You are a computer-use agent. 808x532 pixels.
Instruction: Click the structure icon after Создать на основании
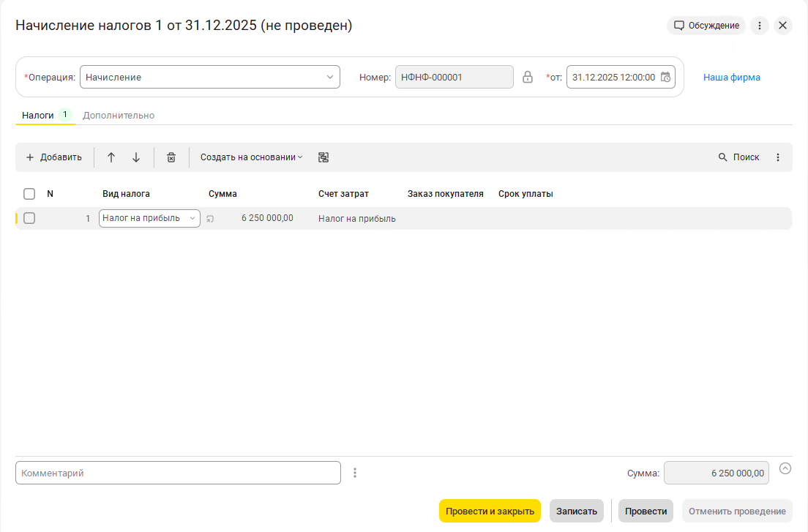323,157
